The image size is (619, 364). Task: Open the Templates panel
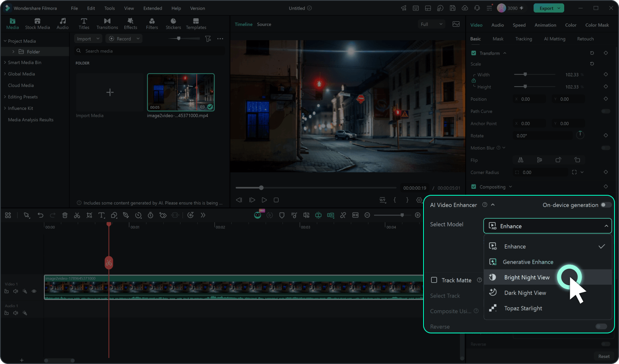[x=196, y=24]
